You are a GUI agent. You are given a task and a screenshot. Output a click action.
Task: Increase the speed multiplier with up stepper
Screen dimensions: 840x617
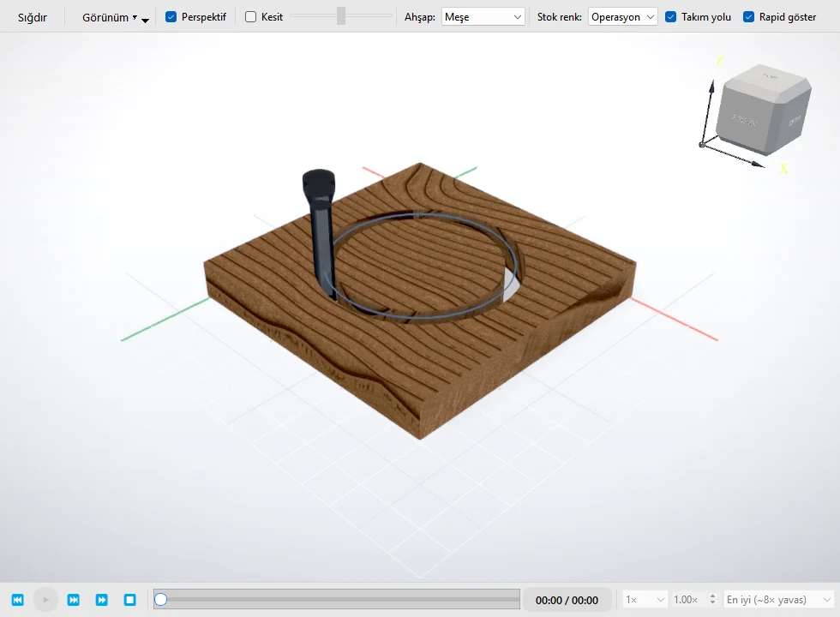tap(712, 596)
